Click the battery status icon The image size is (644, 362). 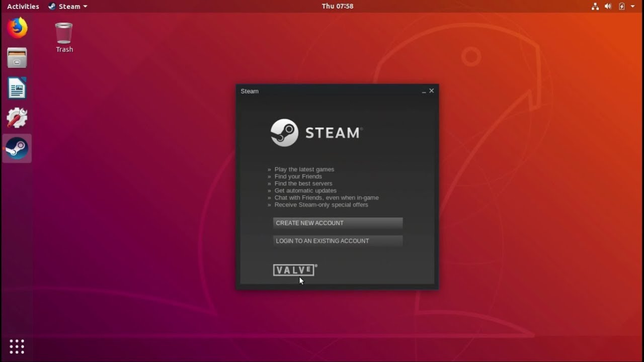pos(622,7)
